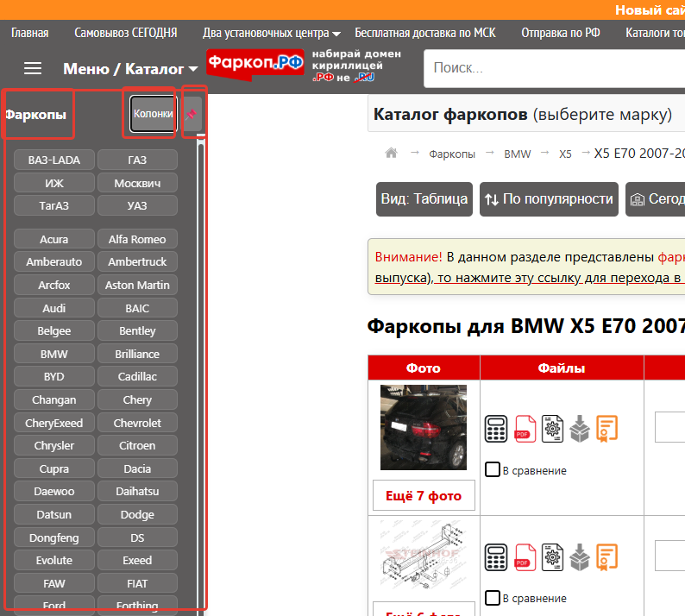Select the Audi brand button
This screenshot has width=685, height=616.
click(x=54, y=308)
